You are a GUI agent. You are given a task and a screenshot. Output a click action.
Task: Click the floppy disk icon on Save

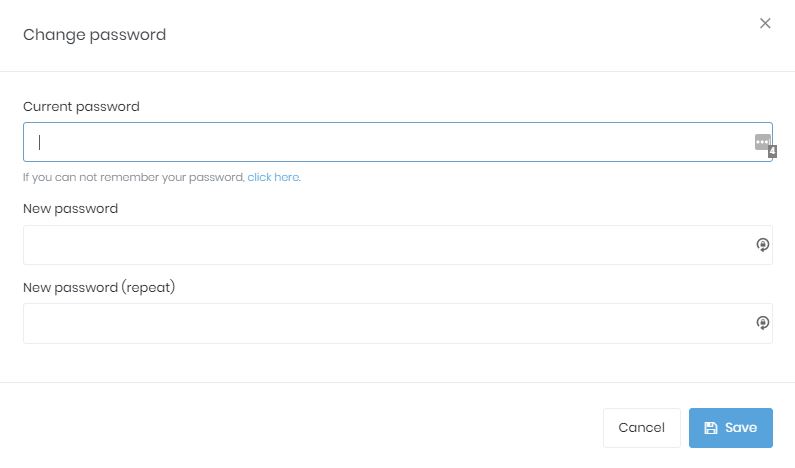711,428
